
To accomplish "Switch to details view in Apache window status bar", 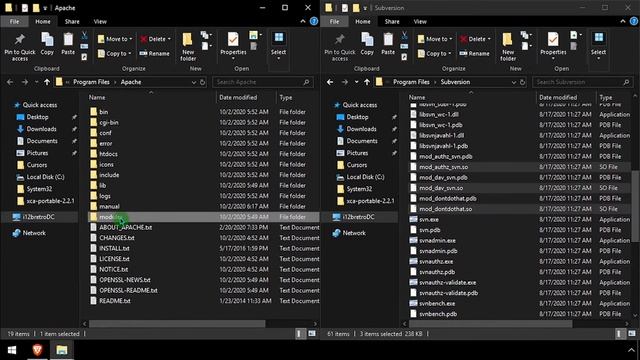I will click(x=300, y=334).
